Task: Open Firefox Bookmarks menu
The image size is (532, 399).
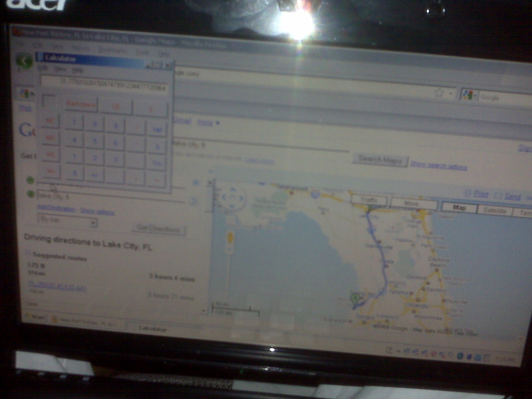Action: click(x=112, y=51)
